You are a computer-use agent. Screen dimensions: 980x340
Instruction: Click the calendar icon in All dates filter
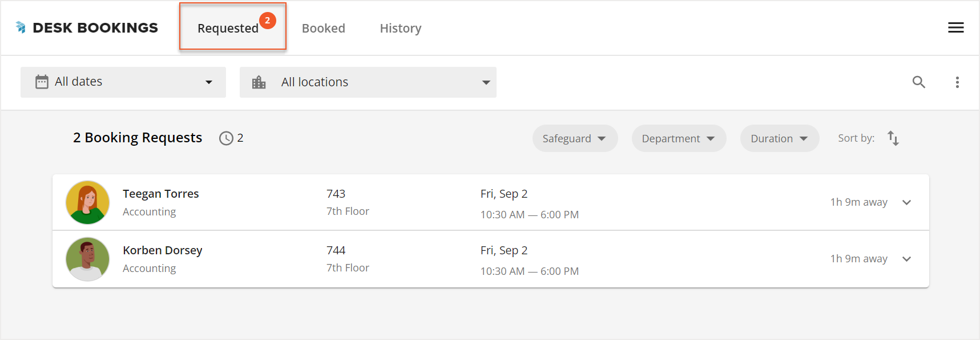coord(42,82)
